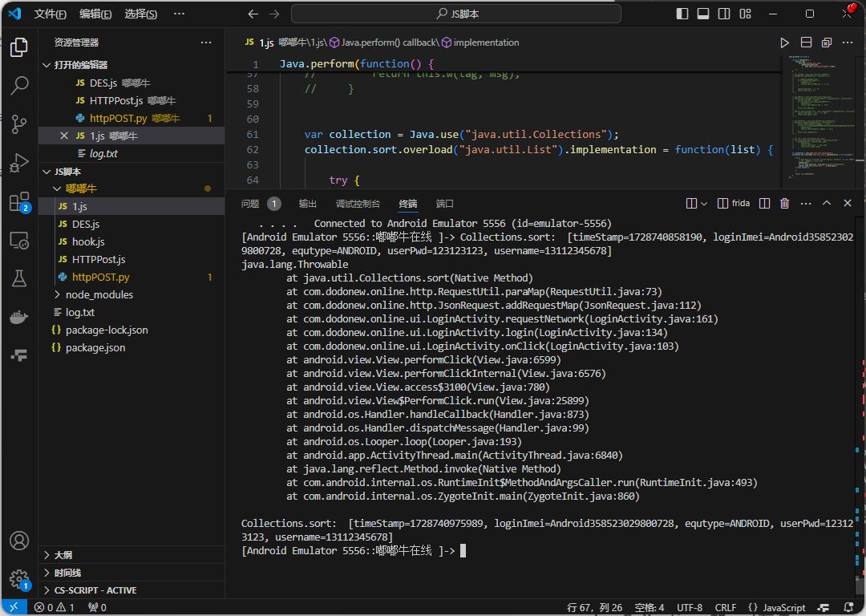This screenshot has height=616, width=866.
Task: Expand the node_modules folder
Action: (99, 294)
